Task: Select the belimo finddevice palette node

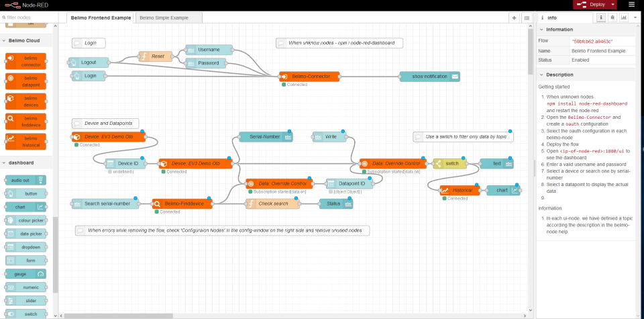Action: click(26, 121)
